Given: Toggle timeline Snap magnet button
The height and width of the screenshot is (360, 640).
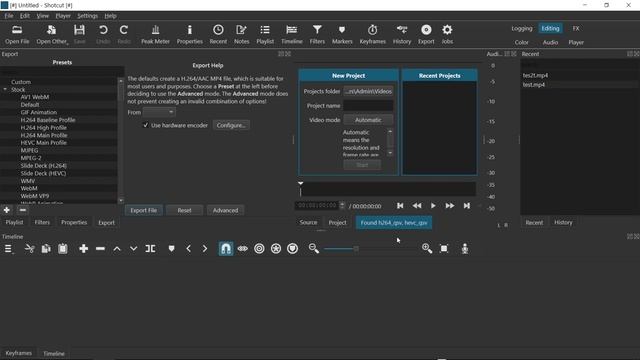Looking at the screenshot, I should coord(226,249).
